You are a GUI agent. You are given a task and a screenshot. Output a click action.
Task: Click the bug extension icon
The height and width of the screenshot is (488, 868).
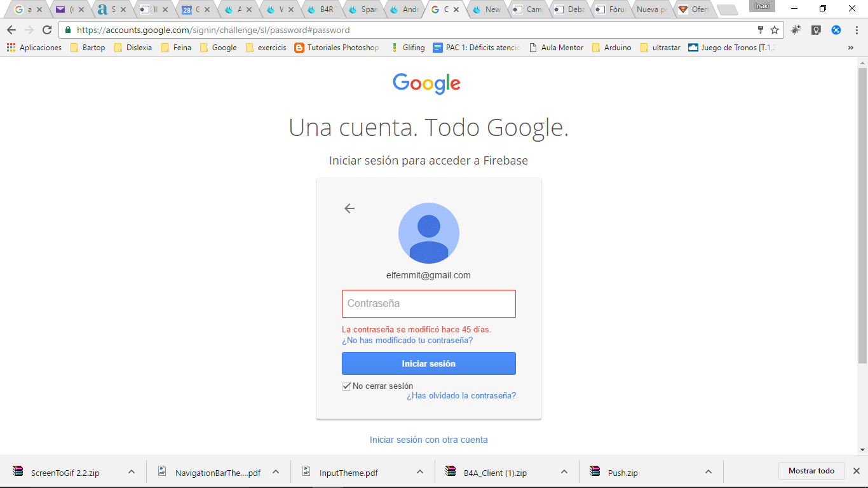[796, 30]
